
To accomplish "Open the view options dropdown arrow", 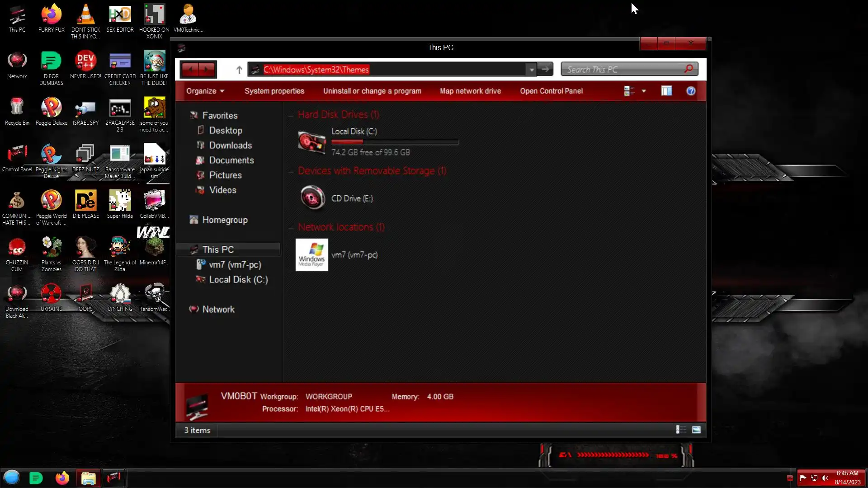I will [x=644, y=91].
